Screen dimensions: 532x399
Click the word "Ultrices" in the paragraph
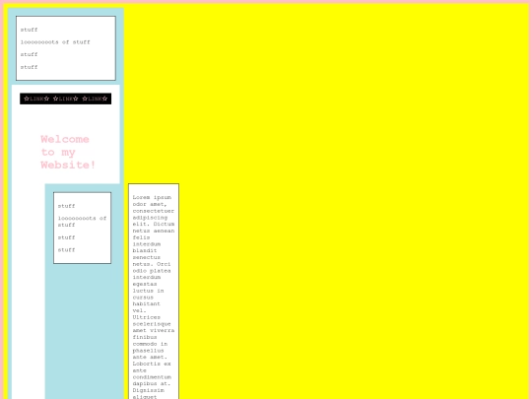pyautogui.click(x=147, y=317)
